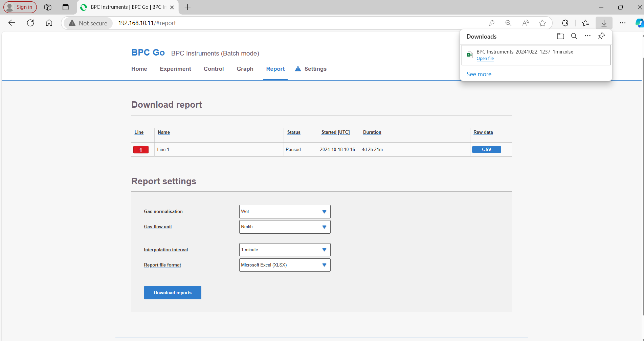Select the downloaded BPC Instruments xlsx item
The height and width of the screenshot is (341, 644).
tap(536, 55)
